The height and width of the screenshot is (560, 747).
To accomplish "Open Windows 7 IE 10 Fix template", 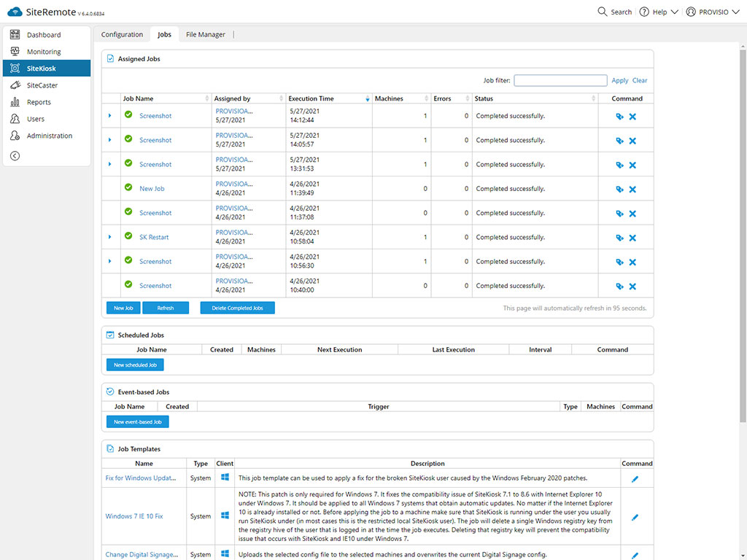I will (134, 516).
